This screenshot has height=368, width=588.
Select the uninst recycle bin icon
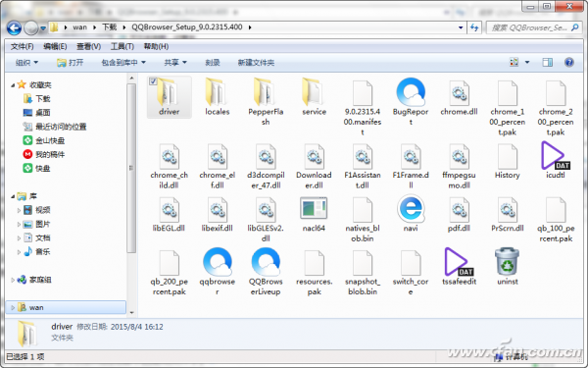pyautogui.click(x=507, y=262)
